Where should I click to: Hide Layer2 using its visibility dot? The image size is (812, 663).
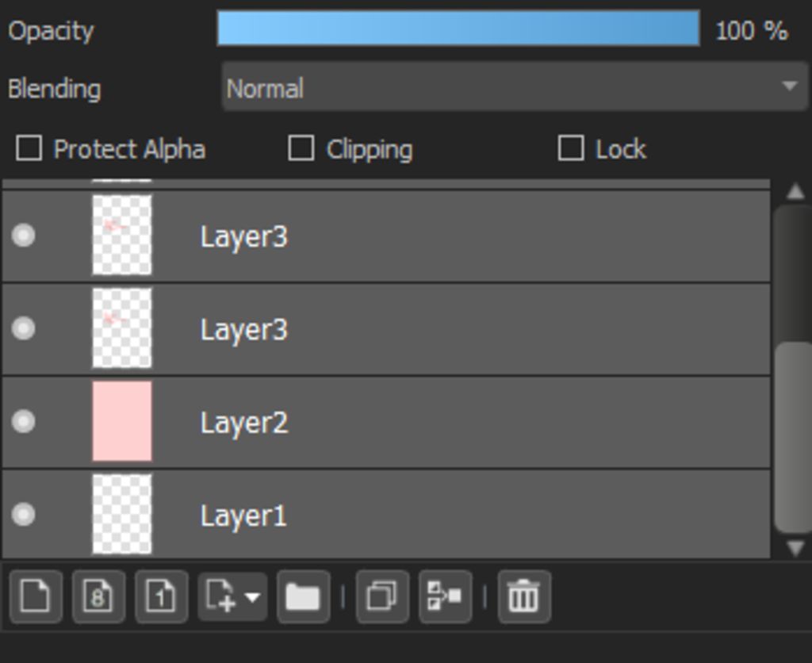point(23,422)
